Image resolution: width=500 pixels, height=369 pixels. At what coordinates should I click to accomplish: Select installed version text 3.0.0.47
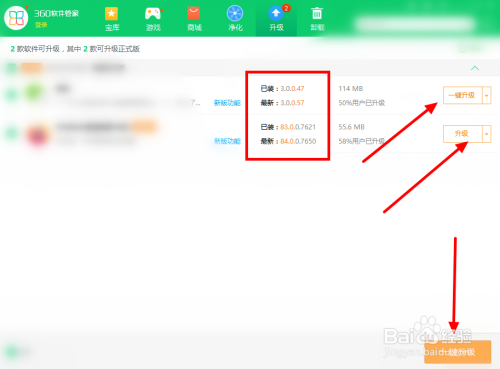coord(292,89)
